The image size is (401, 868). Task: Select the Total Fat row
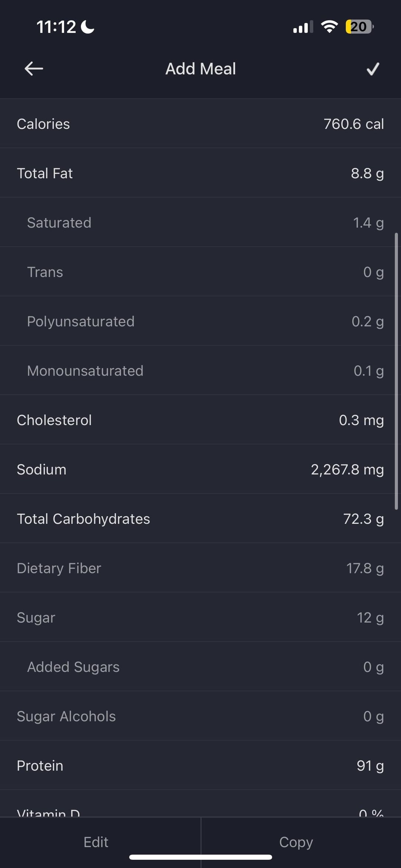(x=200, y=173)
